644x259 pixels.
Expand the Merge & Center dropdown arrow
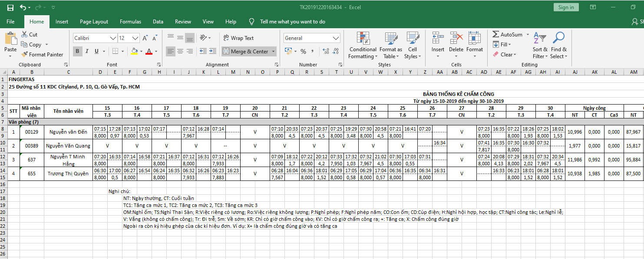pyautogui.click(x=274, y=52)
